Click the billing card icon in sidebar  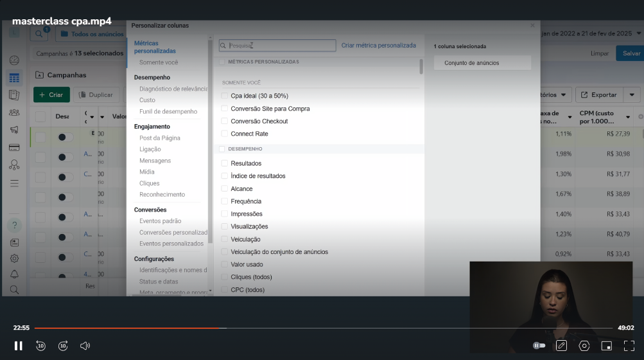click(14, 147)
